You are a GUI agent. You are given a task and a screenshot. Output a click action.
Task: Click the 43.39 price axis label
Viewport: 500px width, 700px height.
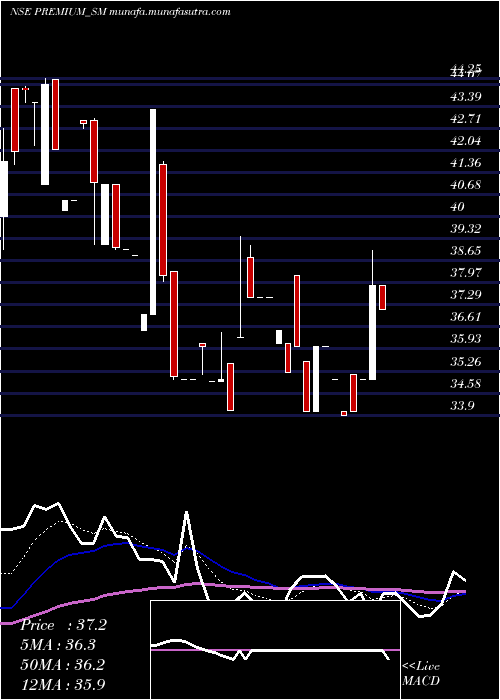point(466,97)
